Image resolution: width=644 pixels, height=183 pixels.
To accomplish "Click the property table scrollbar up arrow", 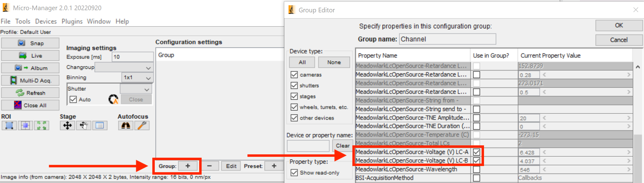I will click(x=638, y=67).
